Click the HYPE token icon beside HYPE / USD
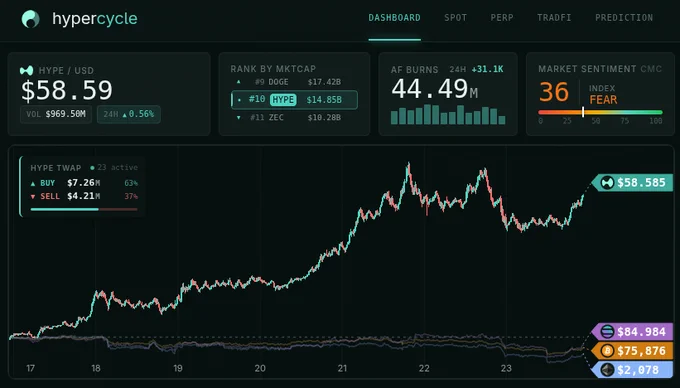The image size is (680, 388). [26, 70]
